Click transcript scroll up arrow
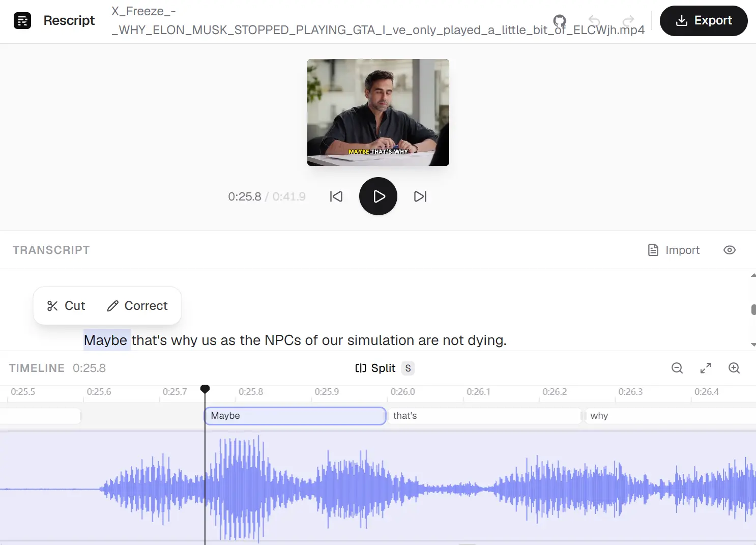756x545 pixels. coord(753,275)
